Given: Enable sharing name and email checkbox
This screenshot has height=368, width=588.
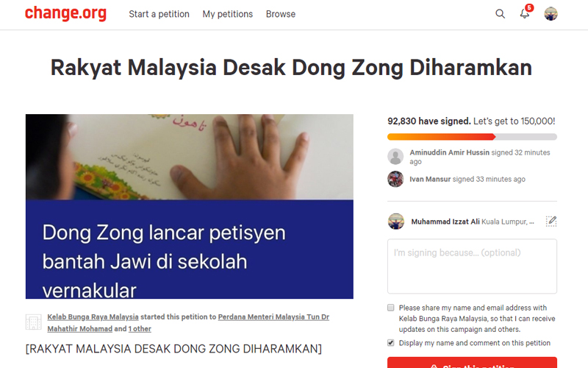Looking at the screenshot, I should pyautogui.click(x=391, y=308).
